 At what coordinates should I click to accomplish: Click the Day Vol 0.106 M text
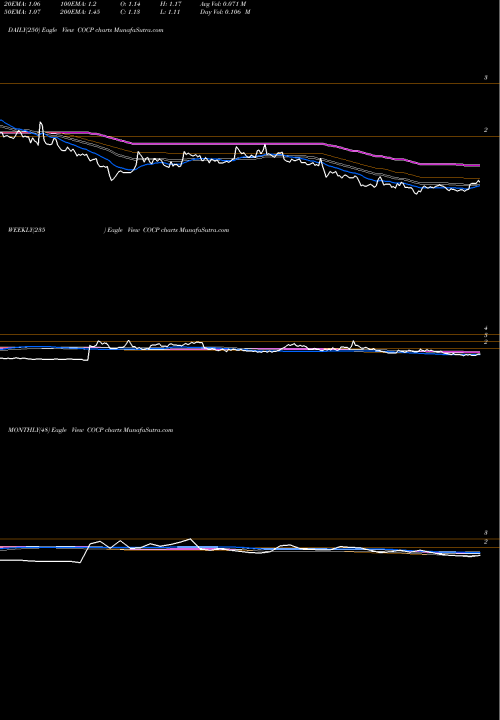click(x=225, y=12)
